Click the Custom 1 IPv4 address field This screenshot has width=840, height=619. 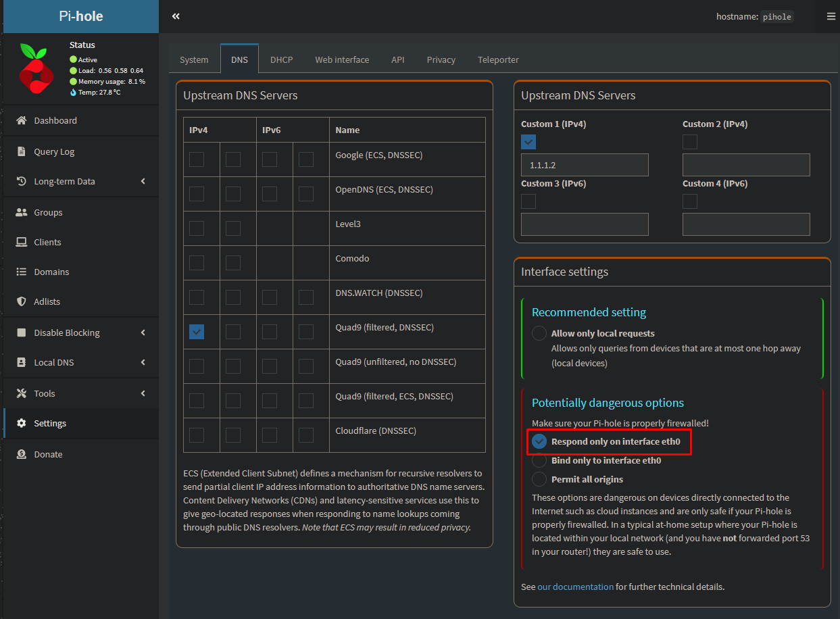[585, 165]
